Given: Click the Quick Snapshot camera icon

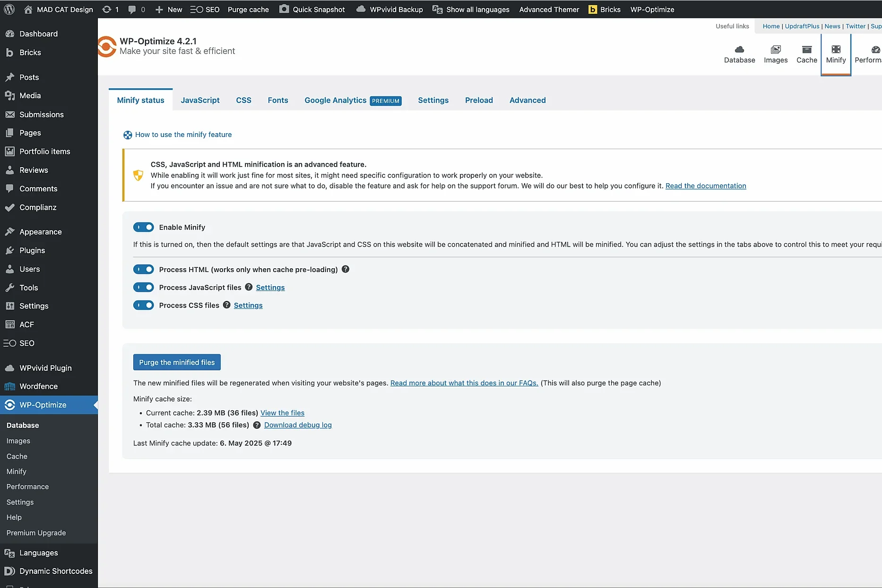Looking at the screenshot, I should click(284, 9).
